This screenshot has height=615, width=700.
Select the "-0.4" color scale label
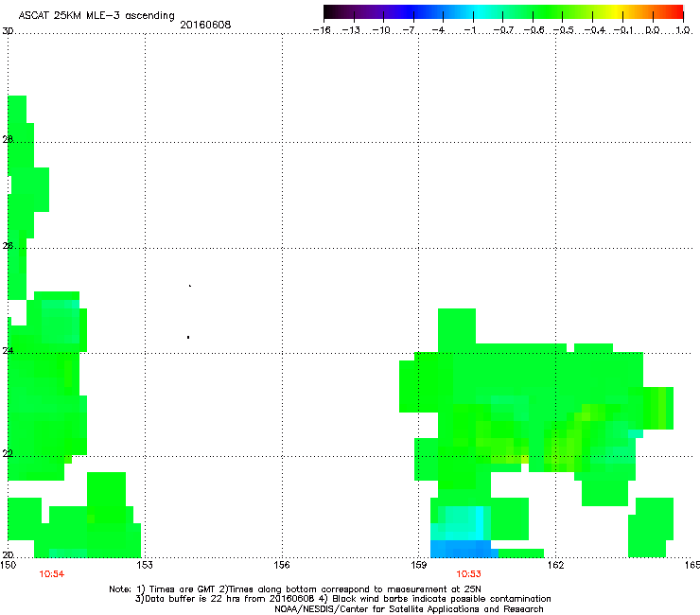595,30
